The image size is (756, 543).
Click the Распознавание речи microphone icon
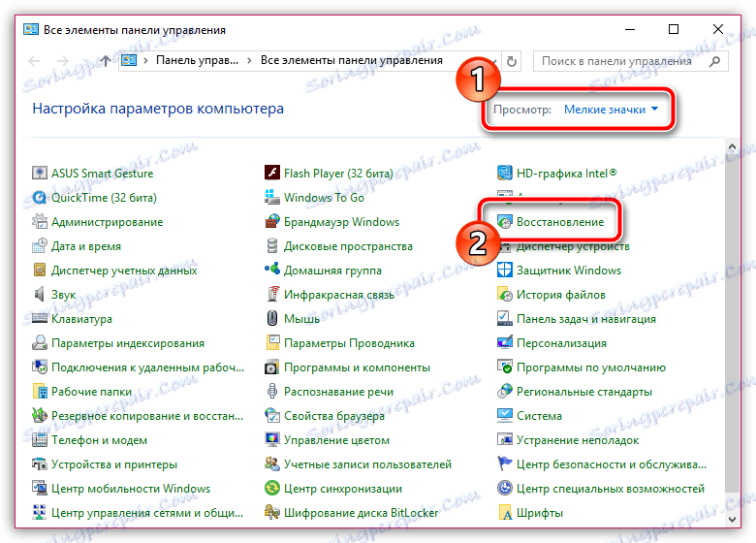272,392
